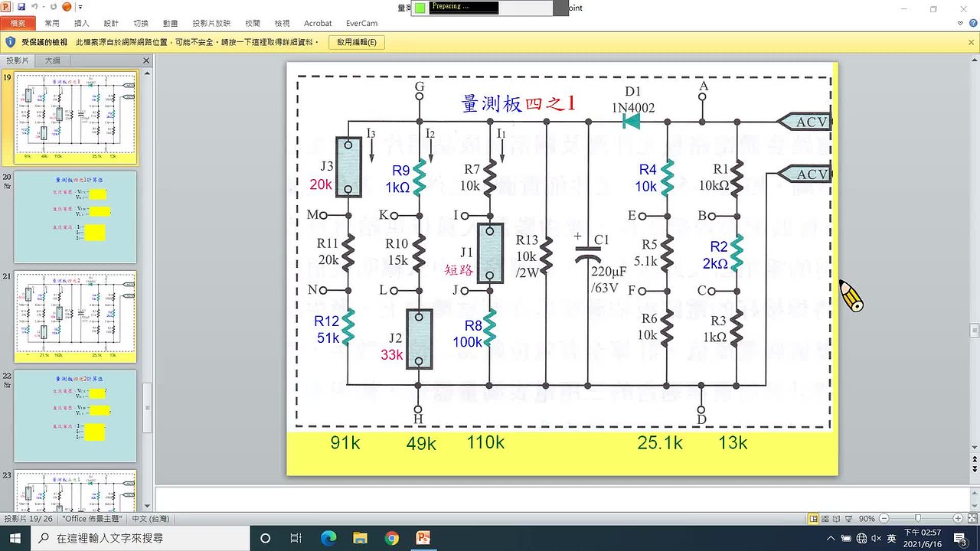
Task: Select the 檢視 ribbon tab
Action: [x=282, y=24]
